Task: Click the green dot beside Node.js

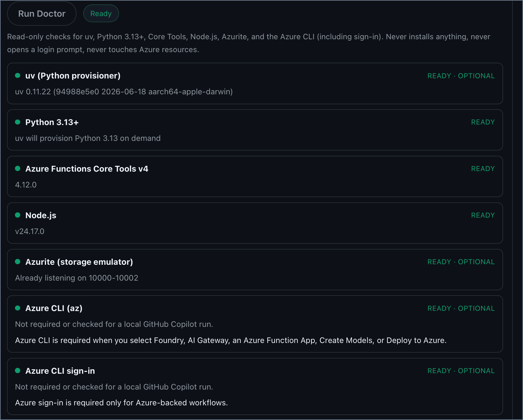Action: coord(18,215)
